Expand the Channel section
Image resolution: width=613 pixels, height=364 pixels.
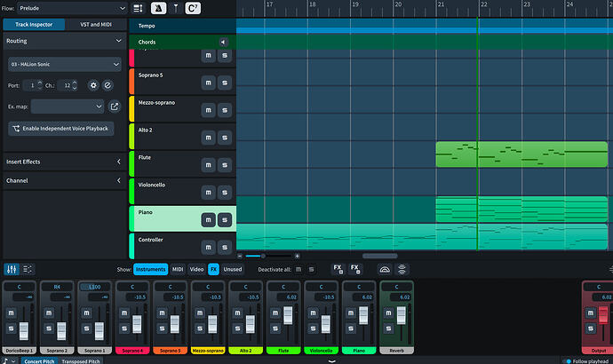click(119, 180)
